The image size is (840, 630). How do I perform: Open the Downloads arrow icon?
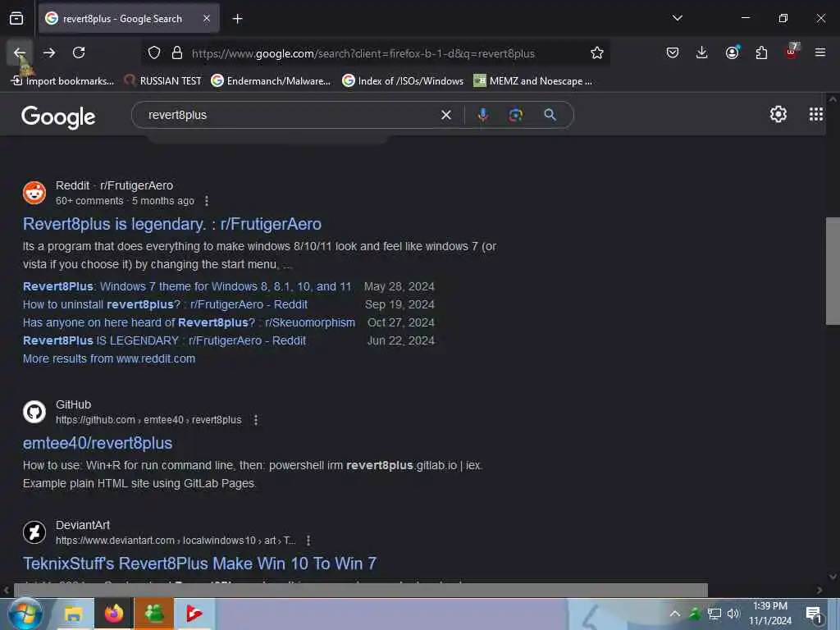tap(702, 53)
